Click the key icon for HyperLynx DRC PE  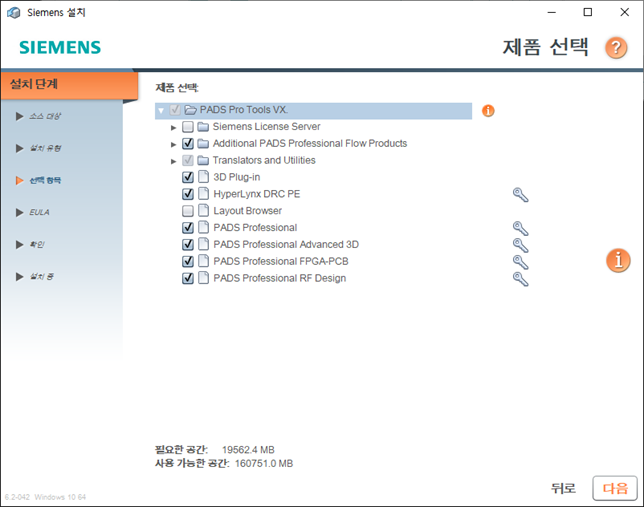pyautogui.click(x=520, y=195)
